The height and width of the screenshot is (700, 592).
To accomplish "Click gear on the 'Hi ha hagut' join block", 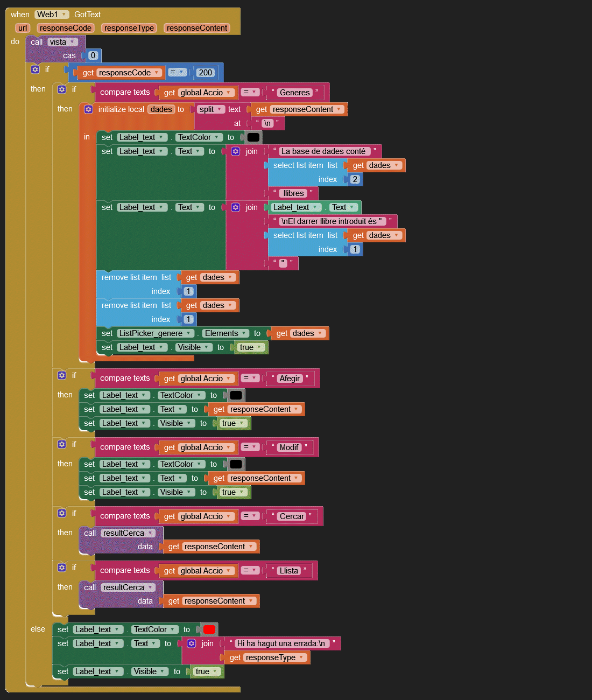I will coord(191,643).
